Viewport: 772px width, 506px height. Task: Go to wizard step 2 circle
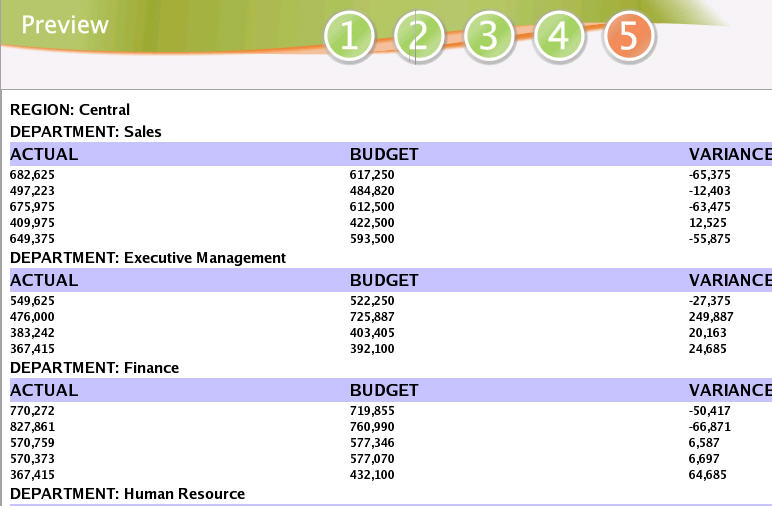[x=419, y=36]
